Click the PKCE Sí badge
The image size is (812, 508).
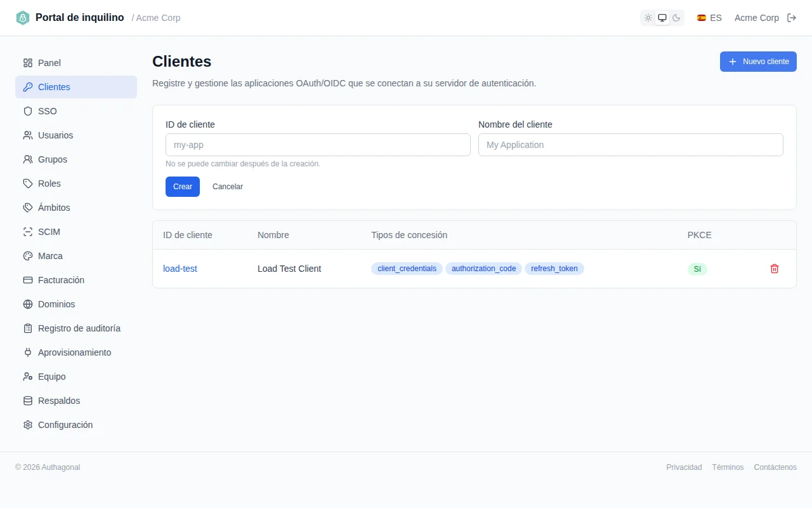coord(697,269)
